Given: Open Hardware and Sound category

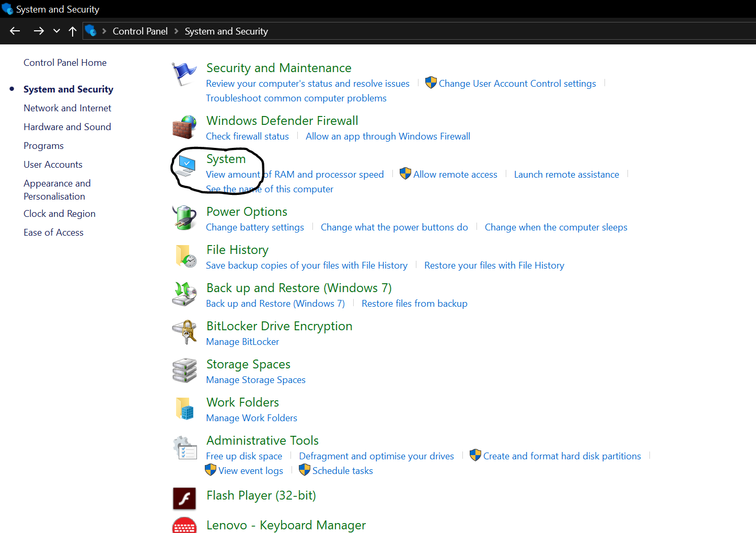Looking at the screenshot, I should coord(67,127).
